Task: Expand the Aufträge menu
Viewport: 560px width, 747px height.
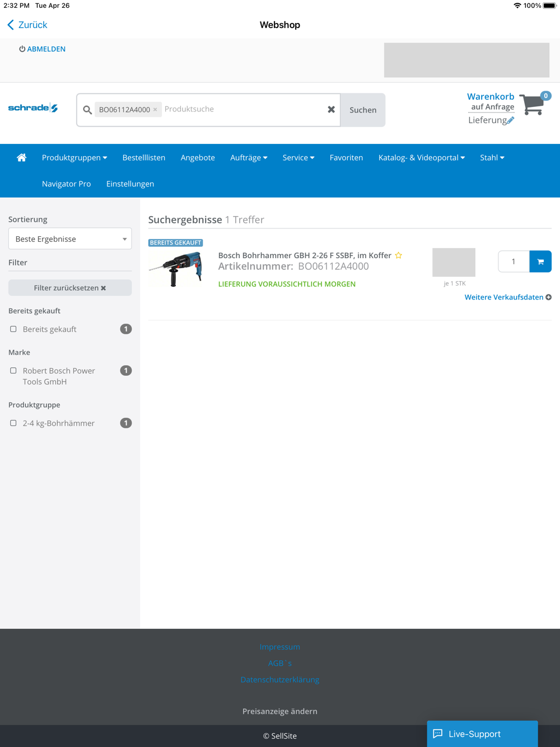Action: point(249,158)
